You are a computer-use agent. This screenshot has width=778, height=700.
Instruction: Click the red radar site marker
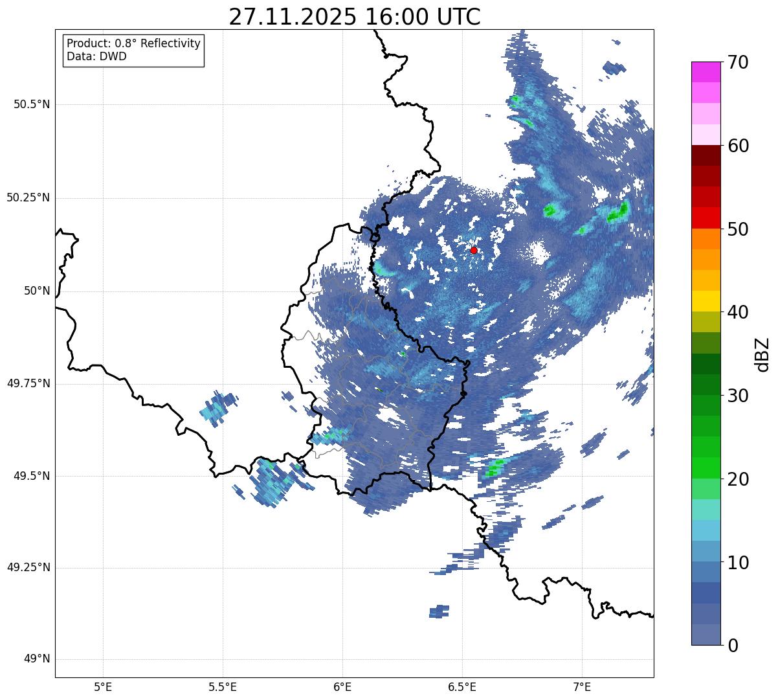click(474, 250)
